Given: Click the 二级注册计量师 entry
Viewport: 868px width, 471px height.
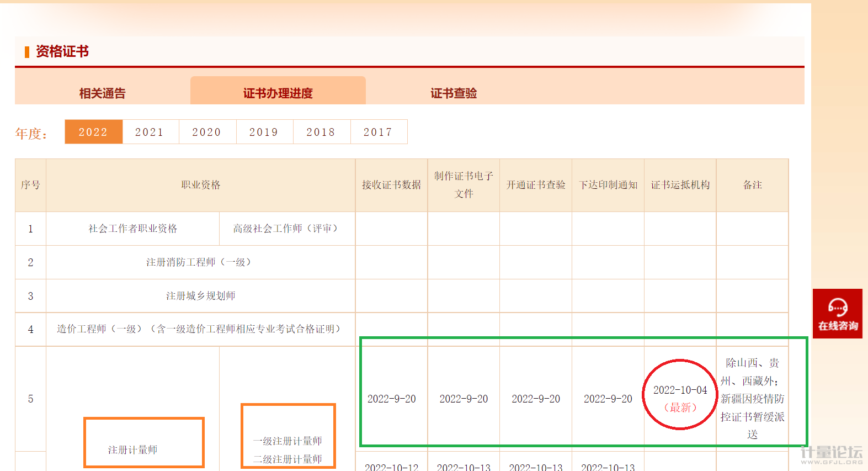Looking at the screenshot, I should 287,459.
